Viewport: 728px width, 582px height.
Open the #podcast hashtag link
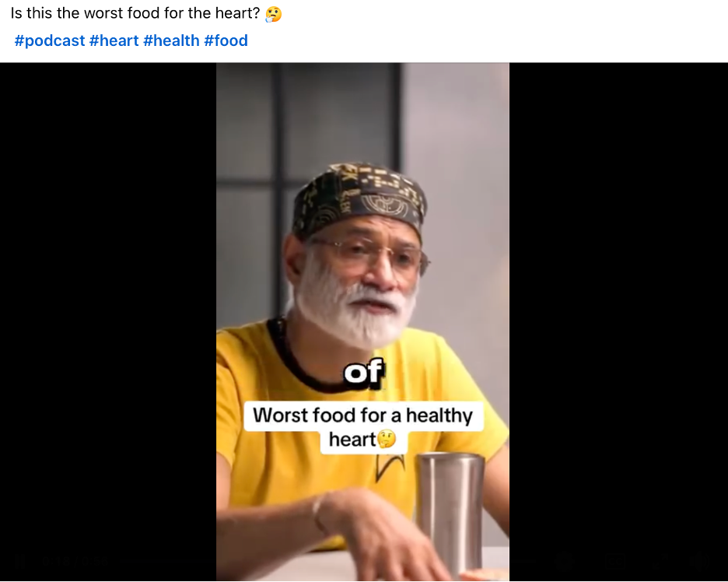[x=50, y=41]
